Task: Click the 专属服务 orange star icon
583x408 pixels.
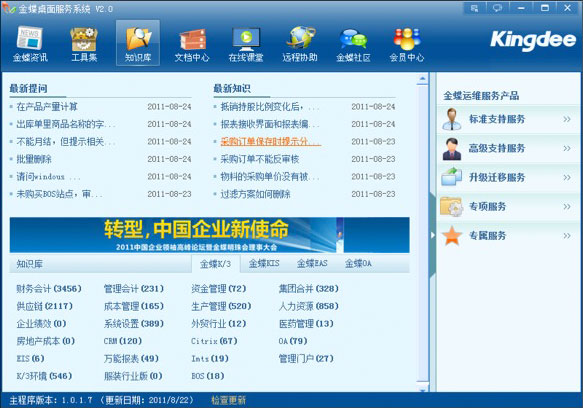Action: click(452, 235)
